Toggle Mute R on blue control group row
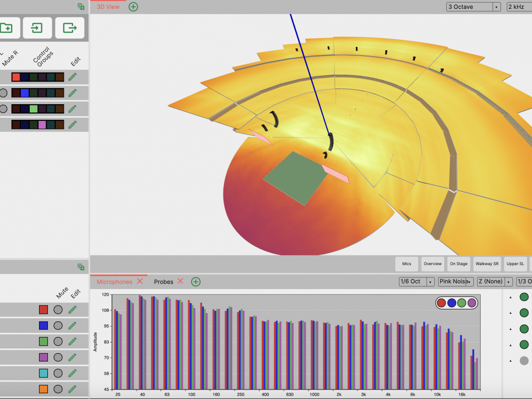The image size is (532, 399). 3,93
